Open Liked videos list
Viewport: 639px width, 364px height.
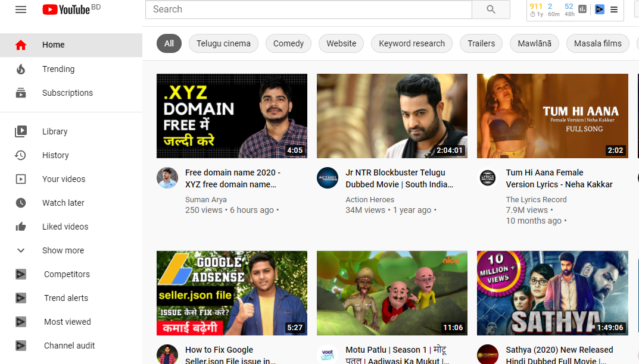(71, 227)
